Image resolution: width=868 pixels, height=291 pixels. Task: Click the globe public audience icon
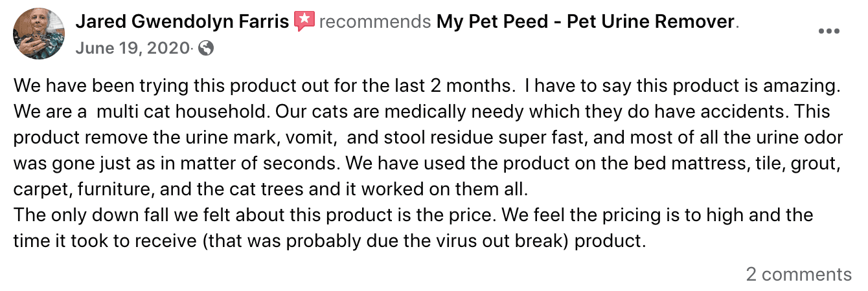point(205,48)
